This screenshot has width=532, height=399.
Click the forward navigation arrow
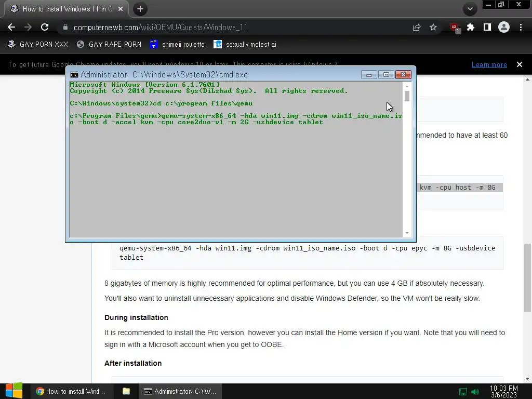[28, 27]
